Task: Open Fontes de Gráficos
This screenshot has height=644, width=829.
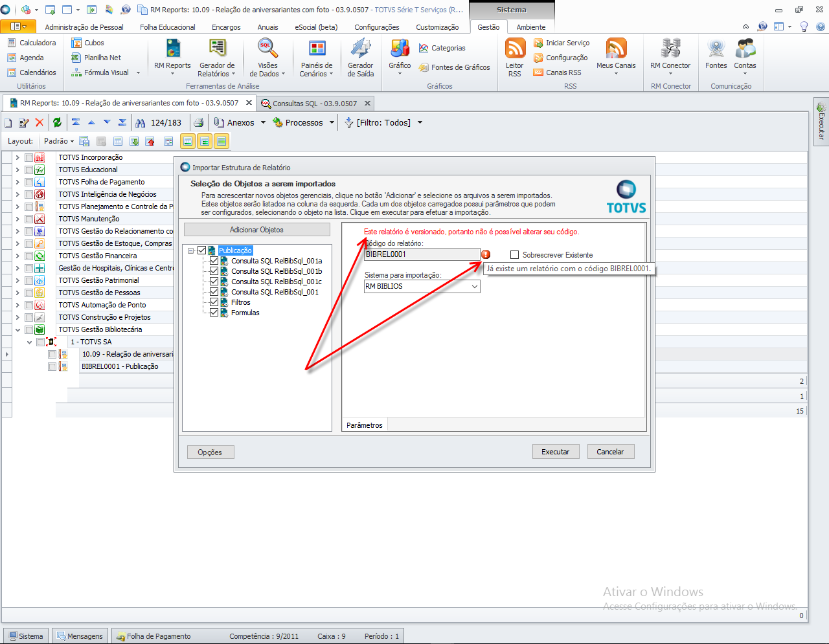Action: coord(455,67)
